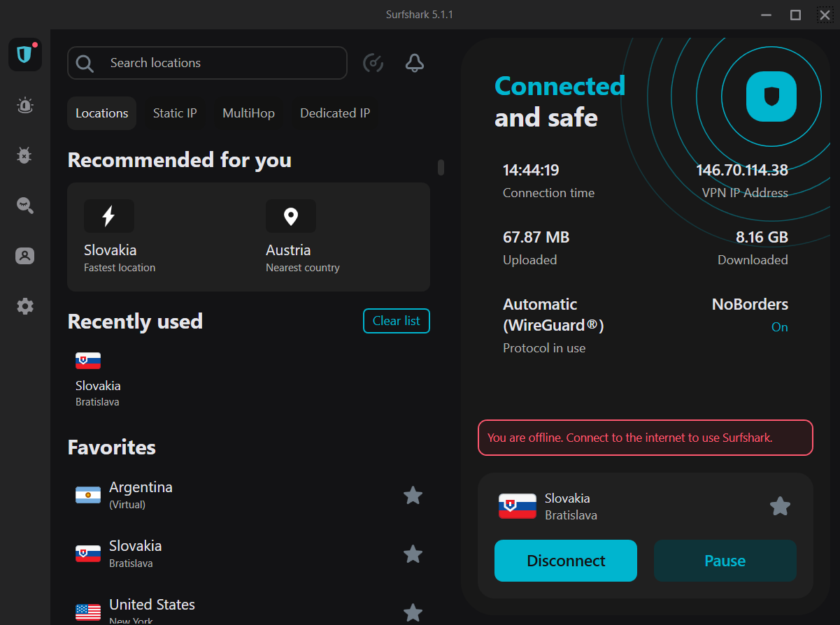840x625 pixels.
Task: Open the Alert siren sidebar icon
Action: (25, 106)
